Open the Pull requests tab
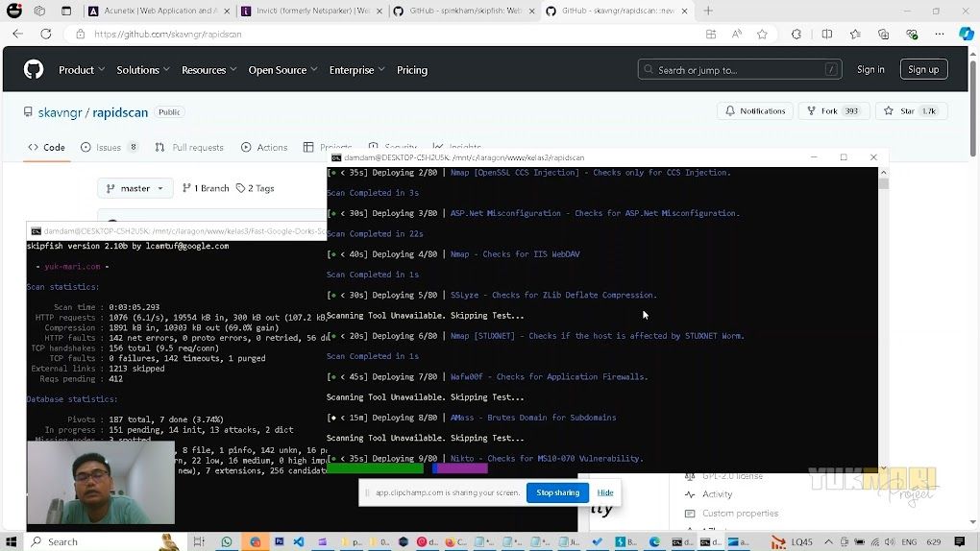 pos(189,148)
